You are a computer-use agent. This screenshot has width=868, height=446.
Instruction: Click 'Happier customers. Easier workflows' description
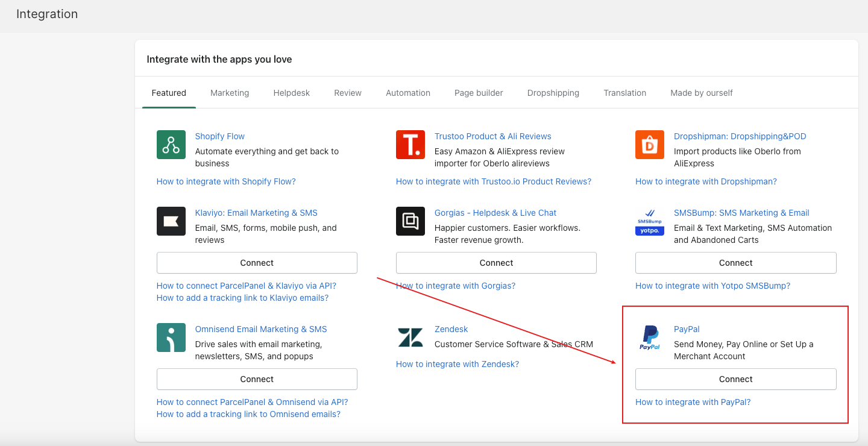(508, 234)
